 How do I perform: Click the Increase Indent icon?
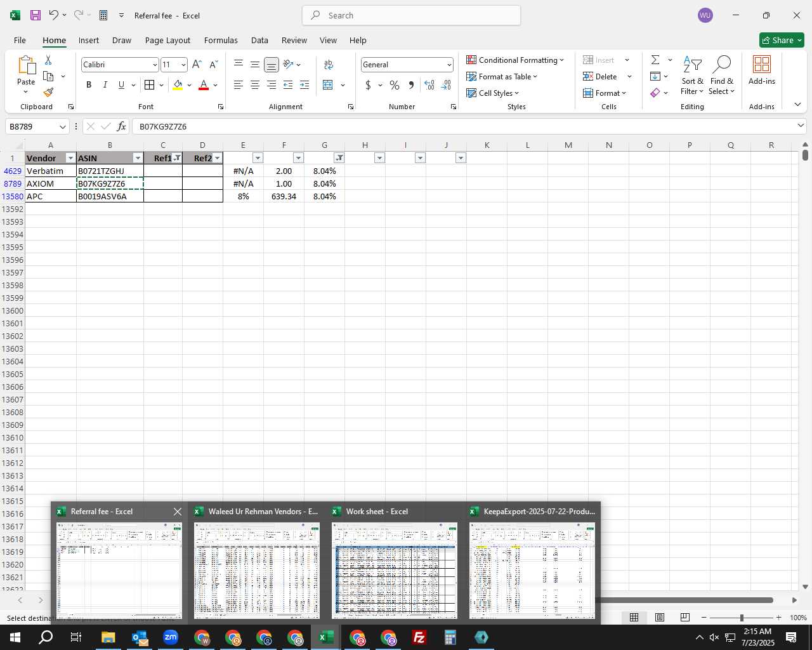[x=304, y=85]
